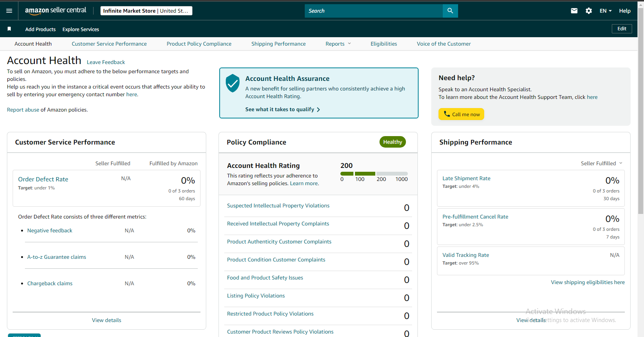Image resolution: width=644 pixels, height=337 pixels.
Task: Click View details under Shipping Performance
Action: tap(531, 320)
